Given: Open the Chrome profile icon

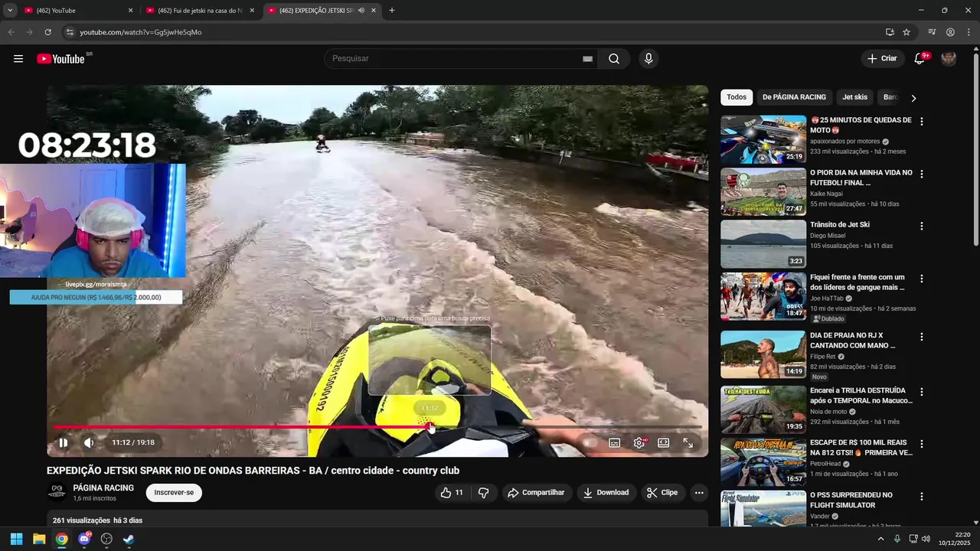Looking at the screenshot, I should click(950, 32).
